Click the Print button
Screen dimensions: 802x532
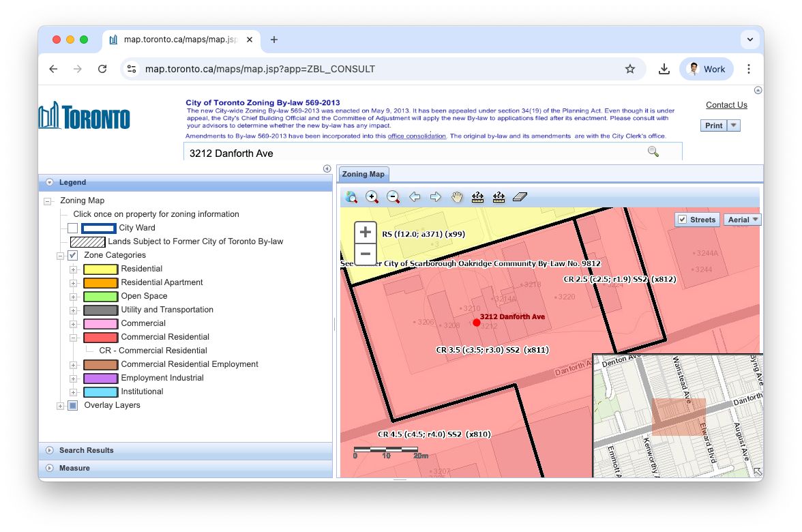[x=713, y=125]
